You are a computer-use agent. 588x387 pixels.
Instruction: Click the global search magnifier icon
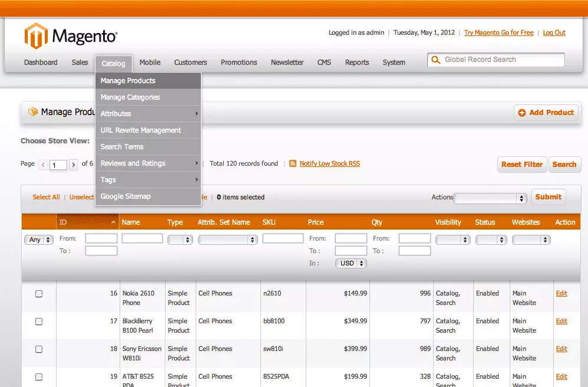click(x=436, y=60)
